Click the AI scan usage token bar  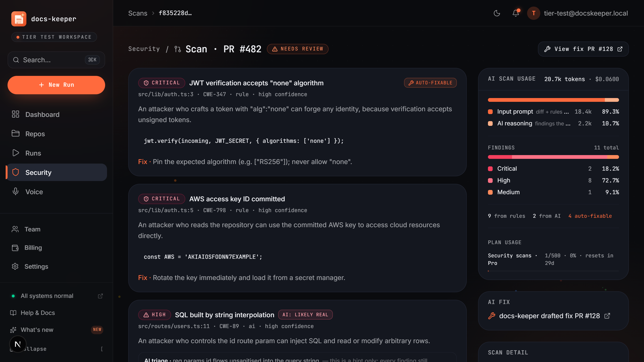[x=553, y=100]
